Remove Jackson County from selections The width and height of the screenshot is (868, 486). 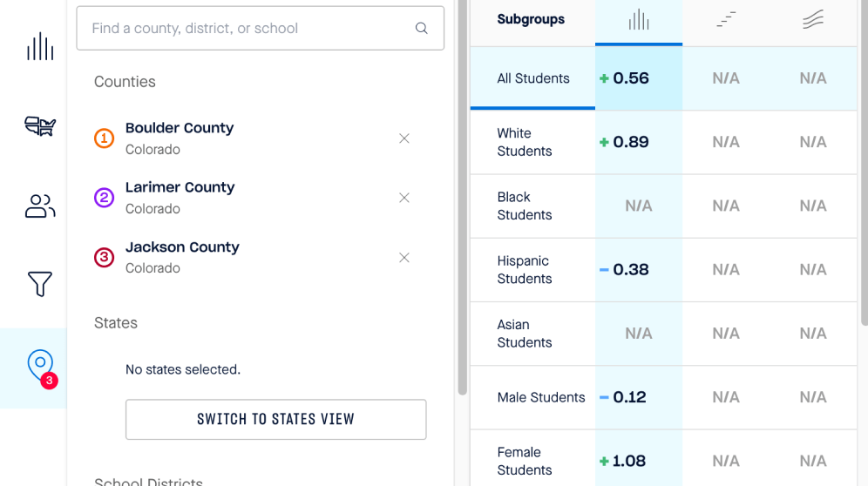tap(404, 258)
